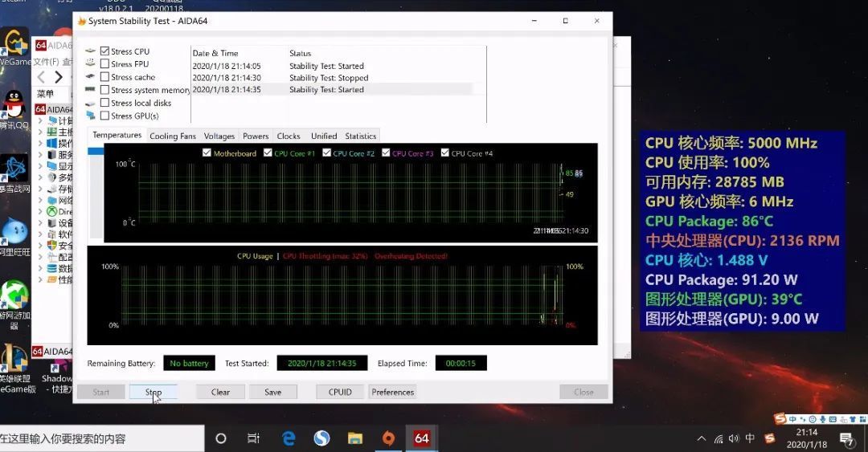This screenshot has height=452, width=868.
Task: Toggle the Motherboard graph checkbox
Action: coord(207,153)
